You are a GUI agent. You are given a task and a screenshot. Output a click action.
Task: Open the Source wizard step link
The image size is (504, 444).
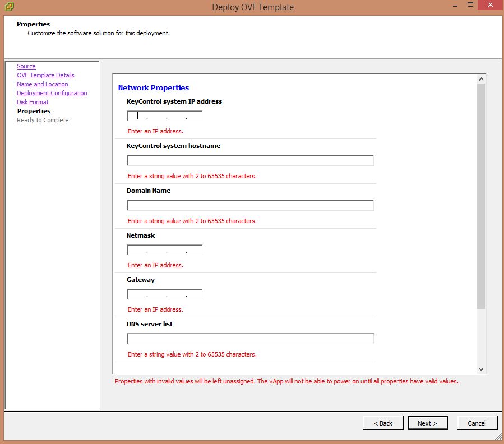pyautogui.click(x=26, y=66)
